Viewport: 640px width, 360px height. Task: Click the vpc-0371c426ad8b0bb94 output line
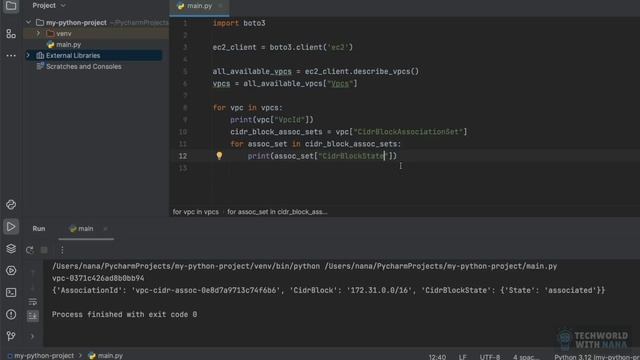[98, 278]
